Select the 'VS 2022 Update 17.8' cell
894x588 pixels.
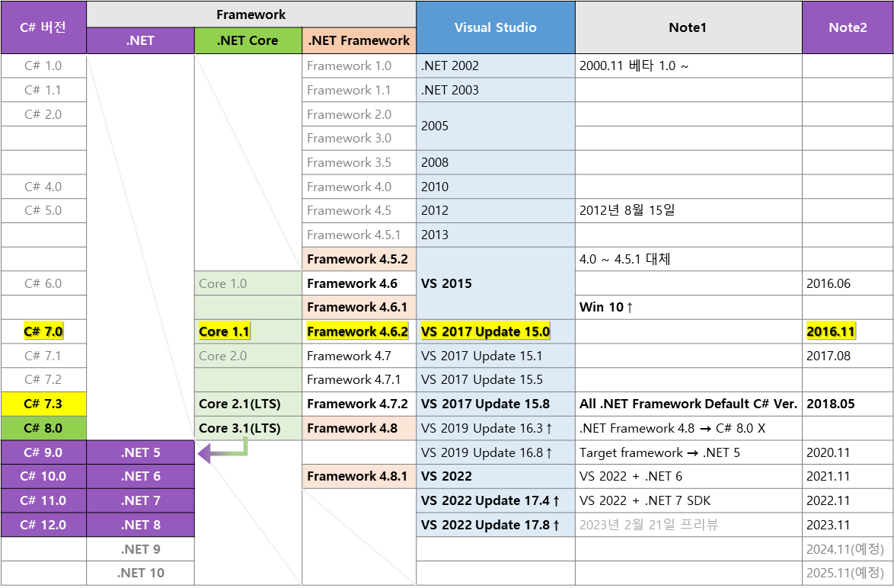coord(496,525)
